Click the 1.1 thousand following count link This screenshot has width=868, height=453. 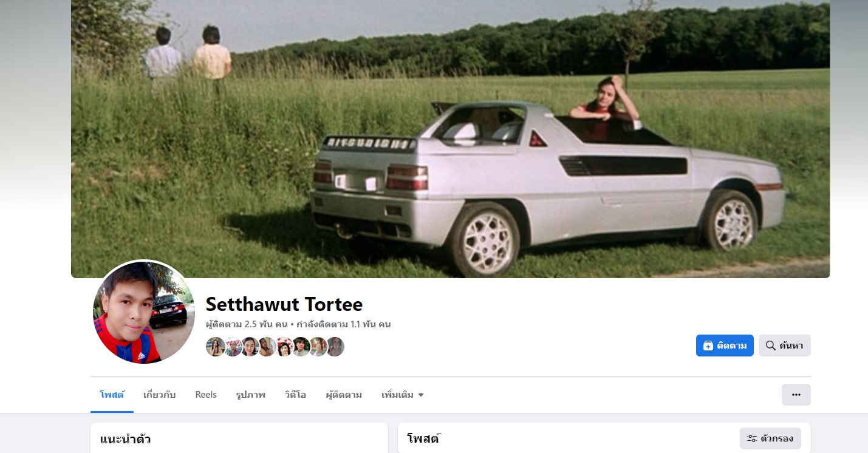tap(343, 324)
